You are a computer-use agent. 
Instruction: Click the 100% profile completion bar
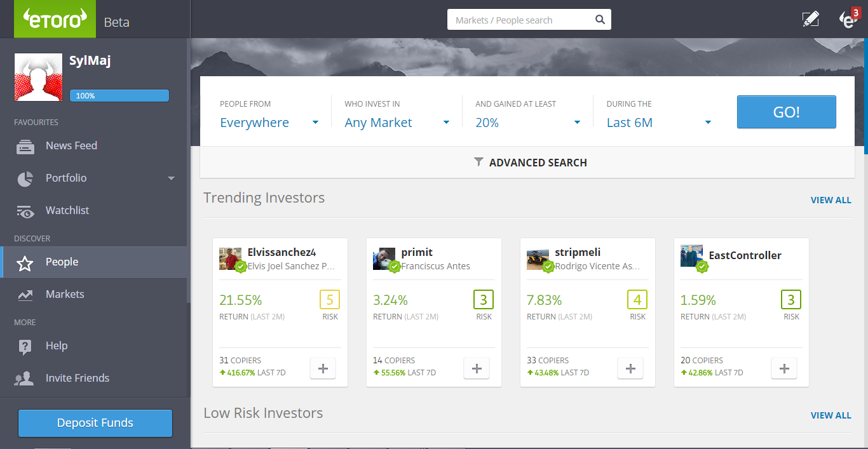click(119, 96)
